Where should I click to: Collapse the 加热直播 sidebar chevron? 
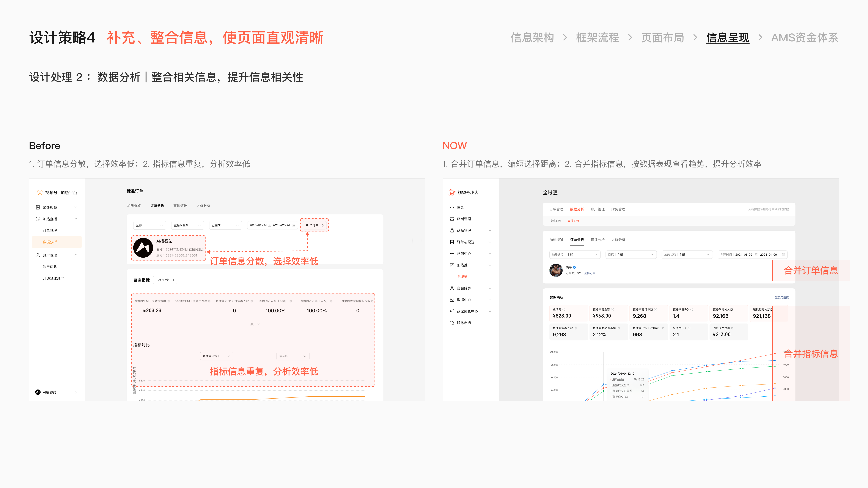(76, 219)
